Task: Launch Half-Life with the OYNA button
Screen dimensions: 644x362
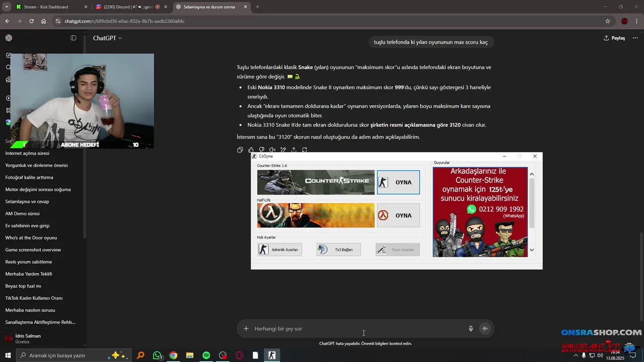Action: pyautogui.click(x=398, y=215)
